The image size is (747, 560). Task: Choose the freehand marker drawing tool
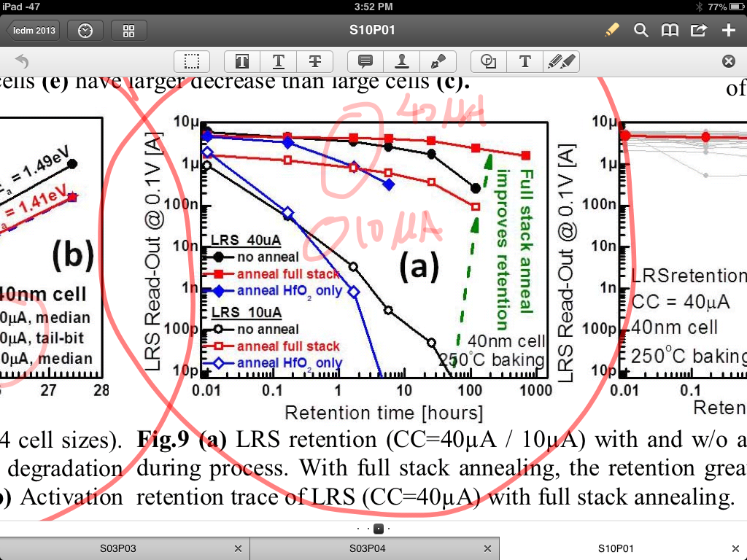[x=561, y=61]
